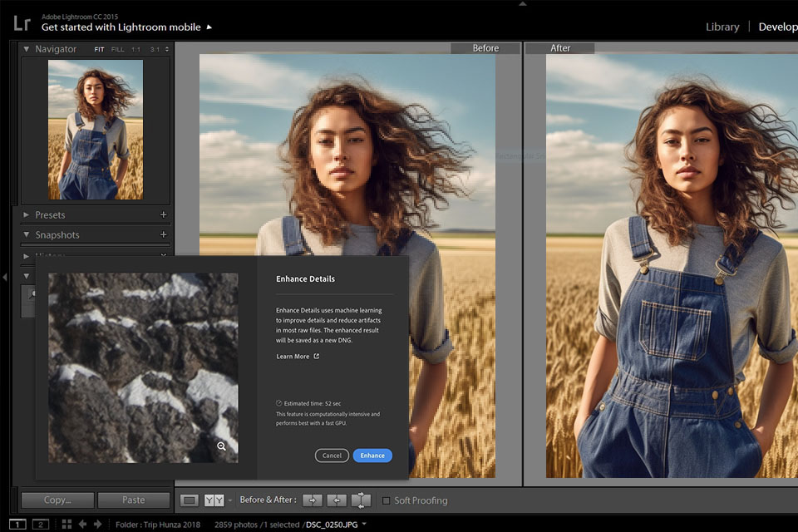
Task: Set Navigator zoom to FIT
Action: 99,49
